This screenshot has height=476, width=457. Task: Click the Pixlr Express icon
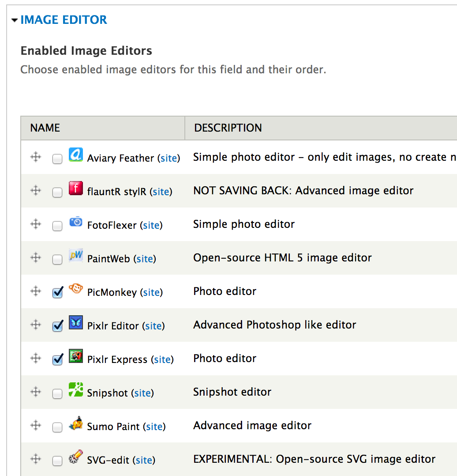[x=76, y=356]
